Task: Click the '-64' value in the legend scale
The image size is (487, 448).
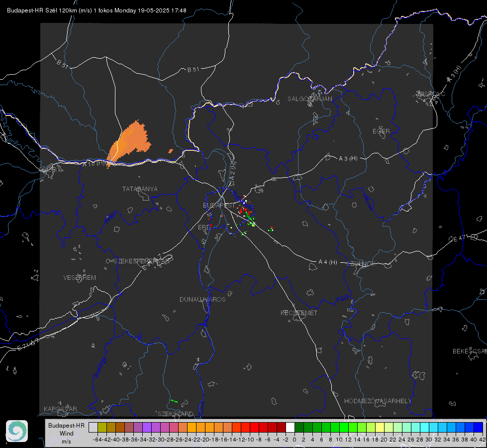Action: 97,440
